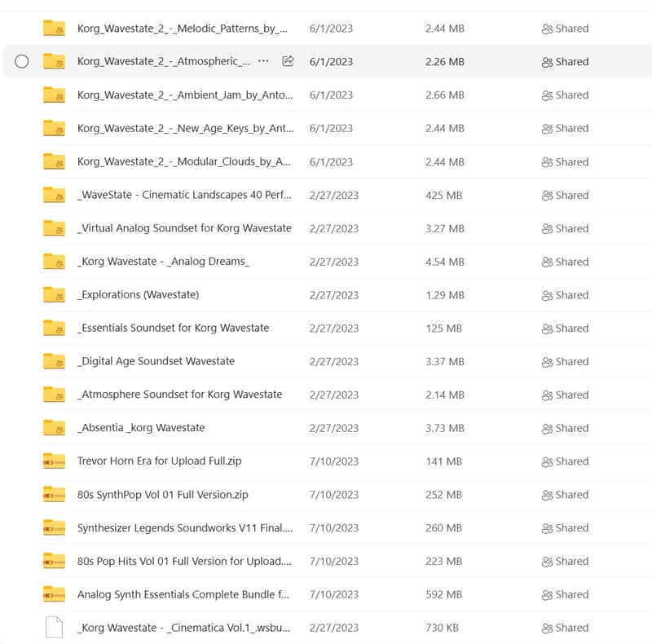The width and height of the screenshot is (652, 644).
Task: Click shared people icon on Trevor Horn row
Action: pyautogui.click(x=547, y=461)
